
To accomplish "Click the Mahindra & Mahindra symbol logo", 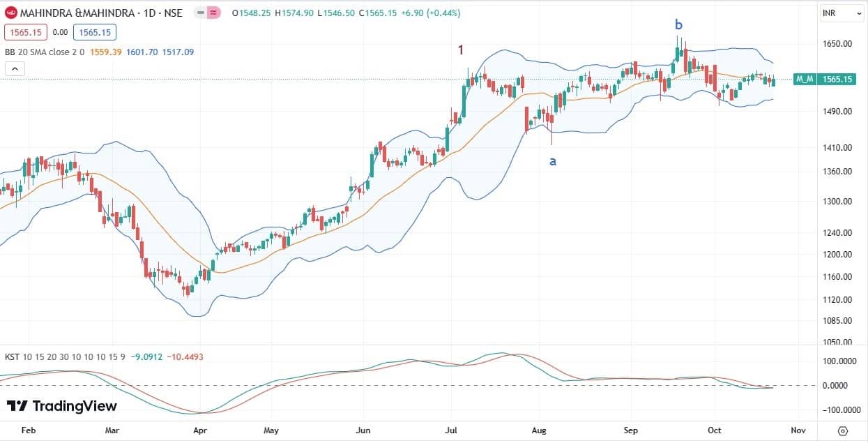I will point(10,13).
